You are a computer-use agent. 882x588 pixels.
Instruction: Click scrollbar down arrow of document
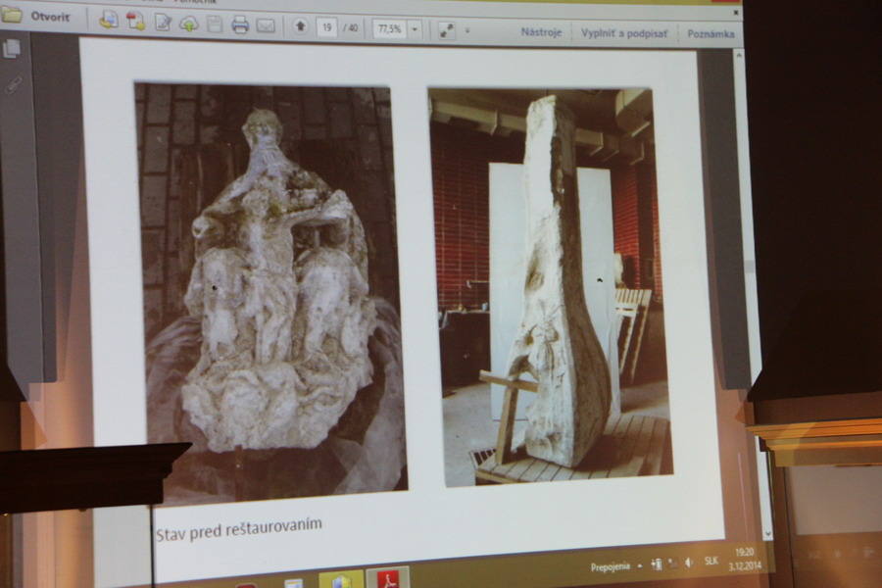[x=768, y=533]
